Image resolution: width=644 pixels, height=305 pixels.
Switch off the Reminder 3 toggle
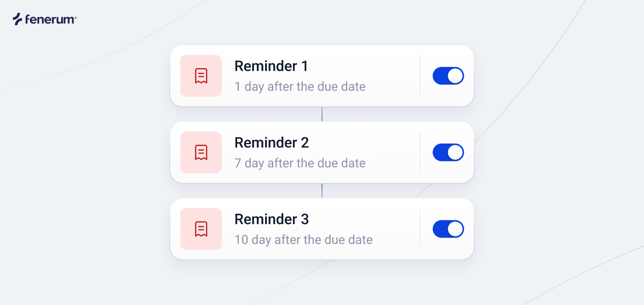(x=448, y=229)
